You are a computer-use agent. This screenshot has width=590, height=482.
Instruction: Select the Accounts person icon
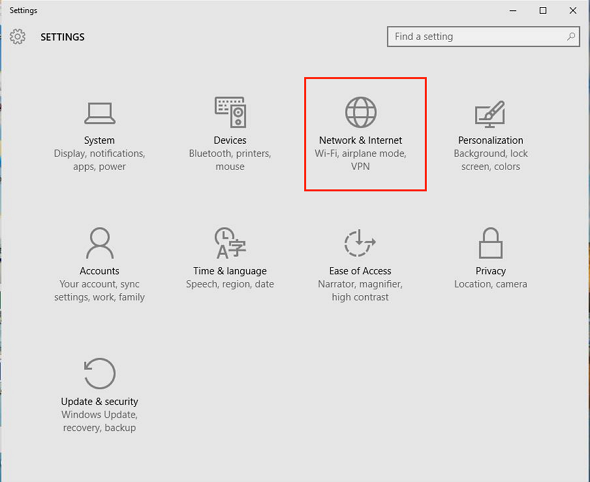click(x=100, y=243)
